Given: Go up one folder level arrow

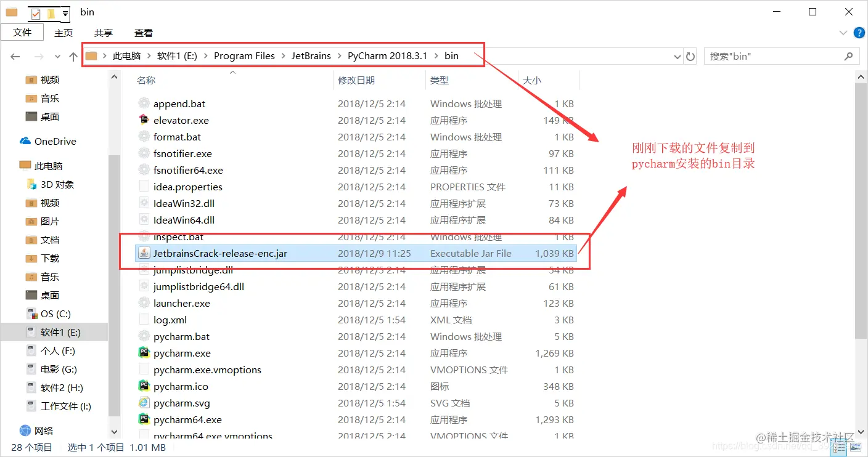Looking at the screenshot, I should (x=73, y=56).
